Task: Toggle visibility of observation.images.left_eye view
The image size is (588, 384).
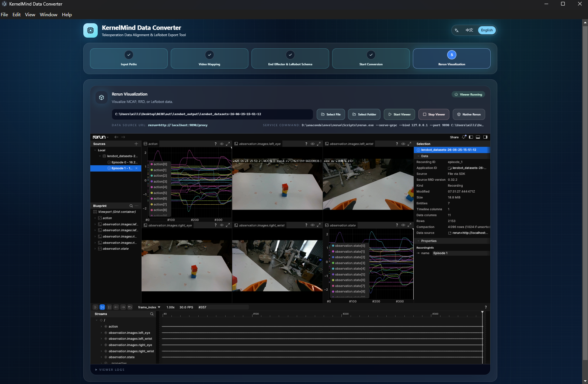Action: pyautogui.click(x=312, y=144)
